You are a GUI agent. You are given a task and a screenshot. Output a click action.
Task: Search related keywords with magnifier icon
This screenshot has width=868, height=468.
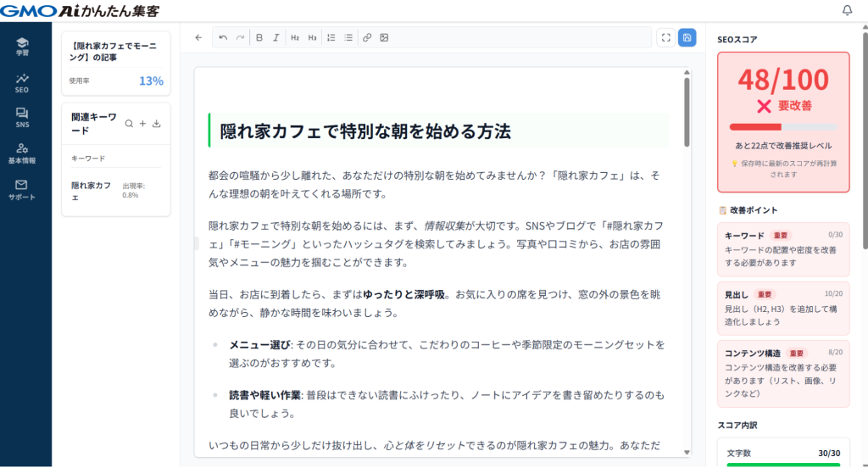pyautogui.click(x=129, y=124)
